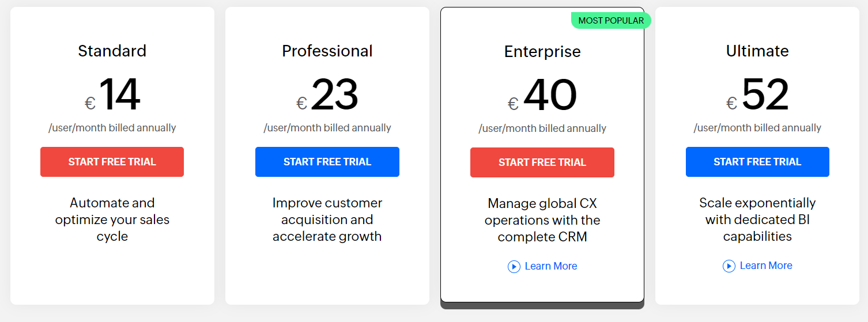Open the Ultimate plan Learn More link
Screen dimensions: 868x322
765,266
